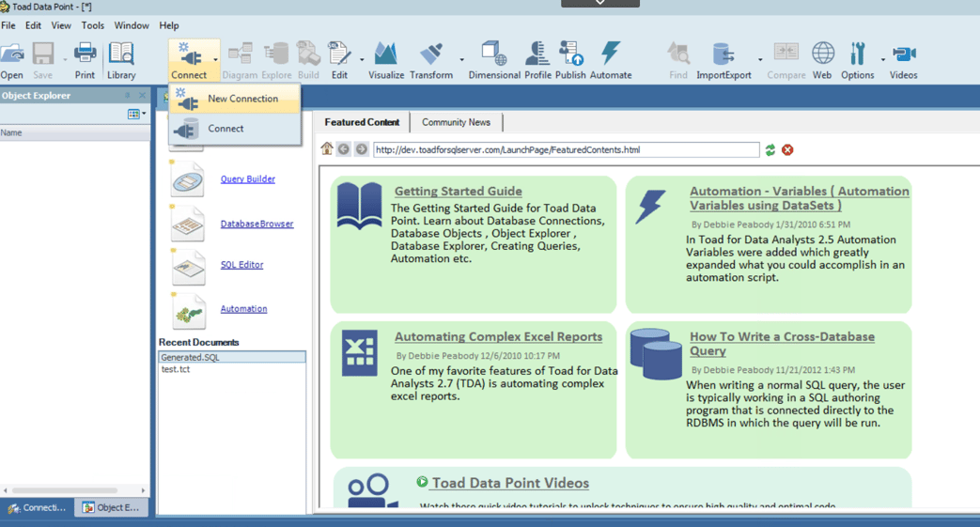Open the Compare tool
Viewport: 980px width, 527px height.
[x=786, y=60]
